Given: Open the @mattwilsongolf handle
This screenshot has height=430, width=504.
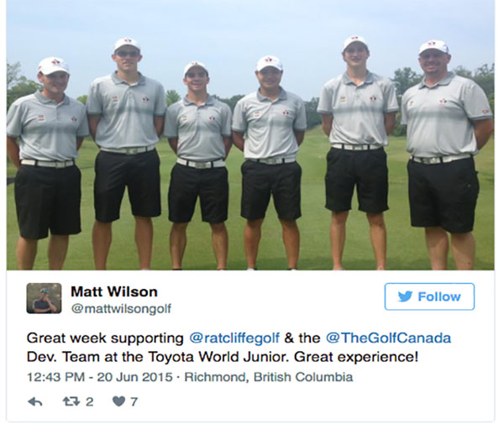Looking at the screenshot, I should coord(121,309).
